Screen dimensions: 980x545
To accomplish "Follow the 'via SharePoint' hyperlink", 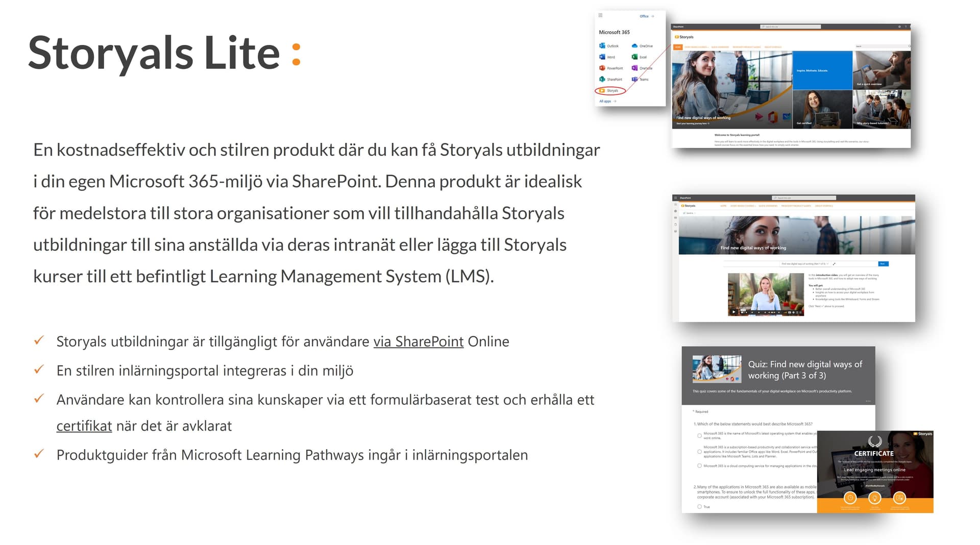I will (x=418, y=341).
